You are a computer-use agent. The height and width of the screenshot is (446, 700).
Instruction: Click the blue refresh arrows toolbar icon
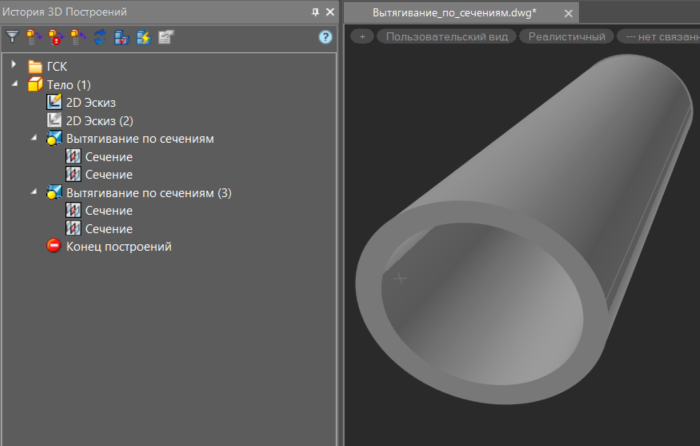[x=98, y=37]
